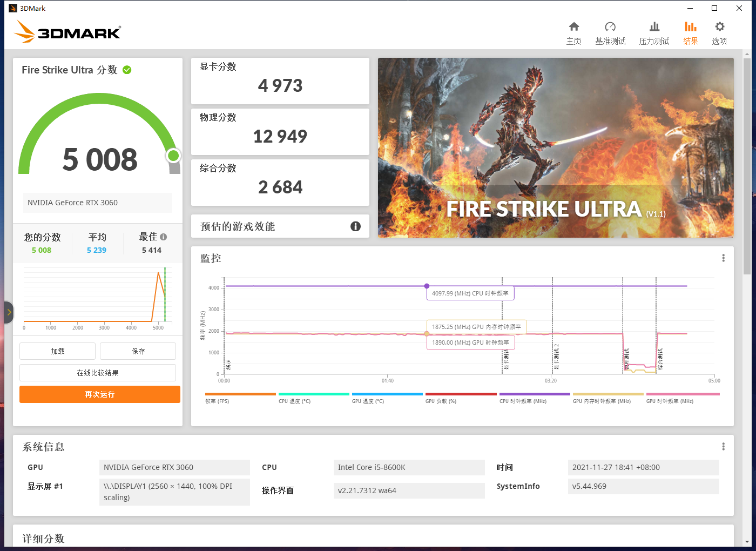Click the 在线比较结果 button

(97, 373)
